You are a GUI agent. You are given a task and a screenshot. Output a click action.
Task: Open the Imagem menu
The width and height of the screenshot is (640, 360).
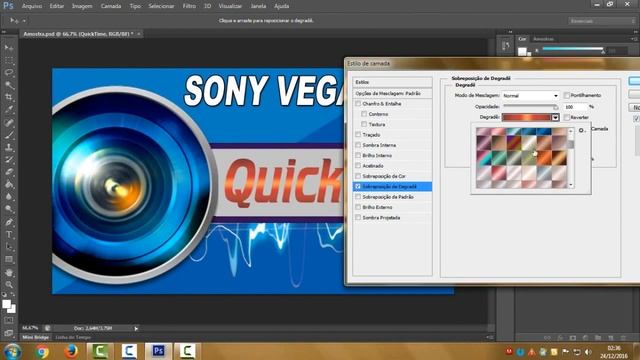tap(82, 6)
